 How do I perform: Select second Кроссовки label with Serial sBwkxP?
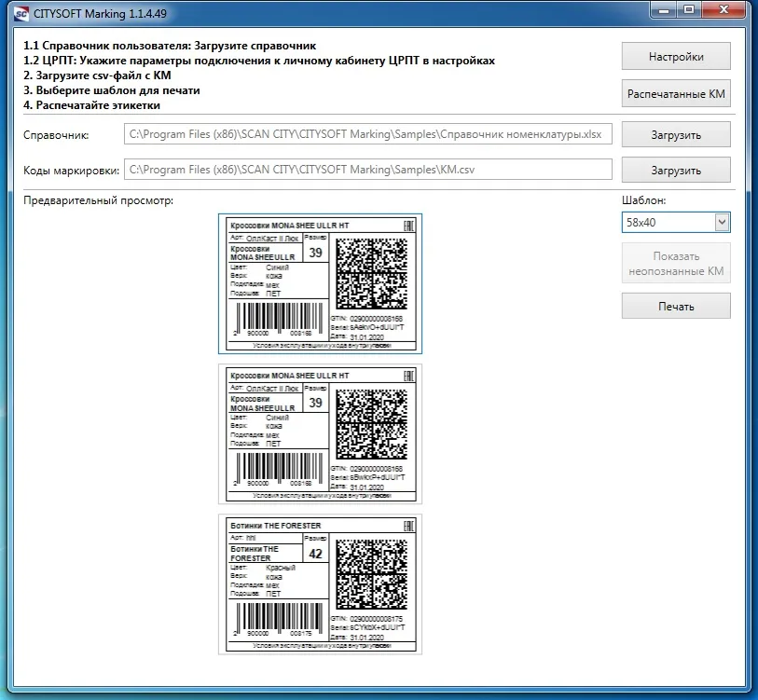pos(320,433)
